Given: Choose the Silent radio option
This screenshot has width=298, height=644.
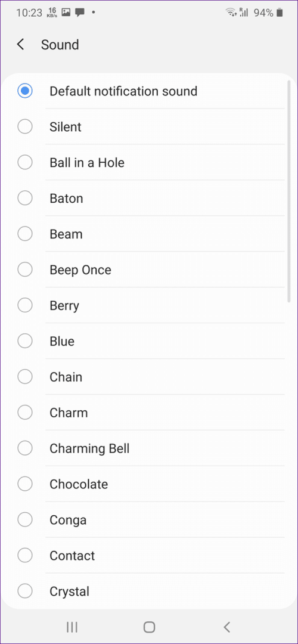Looking at the screenshot, I should click(x=25, y=126).
